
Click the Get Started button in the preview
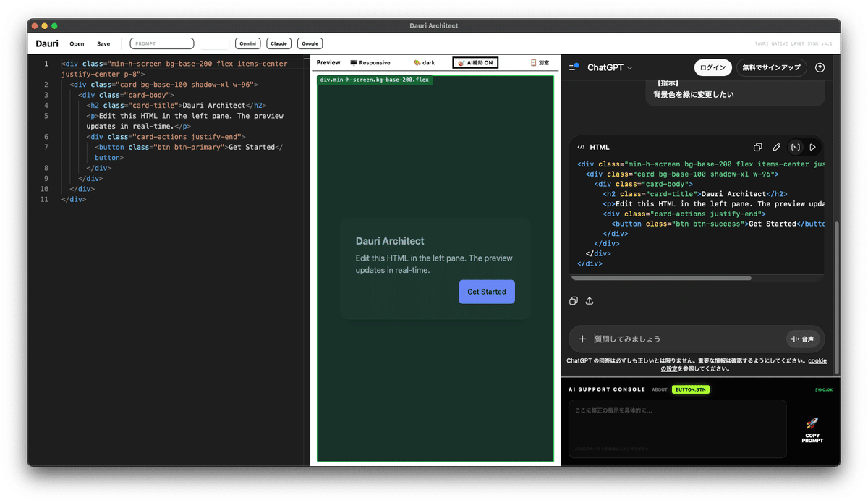coord(486,292)
